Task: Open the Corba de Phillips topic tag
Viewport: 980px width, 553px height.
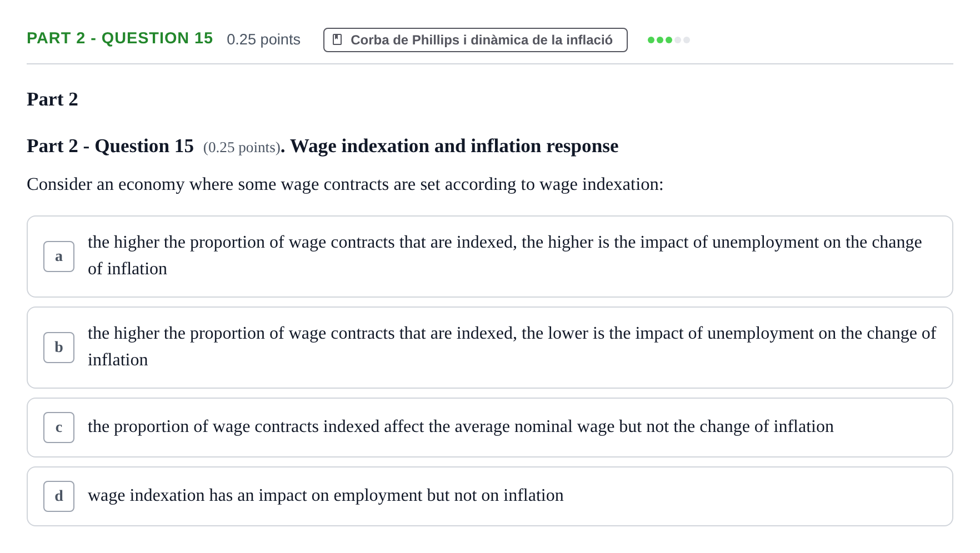Action: (476, 40)
